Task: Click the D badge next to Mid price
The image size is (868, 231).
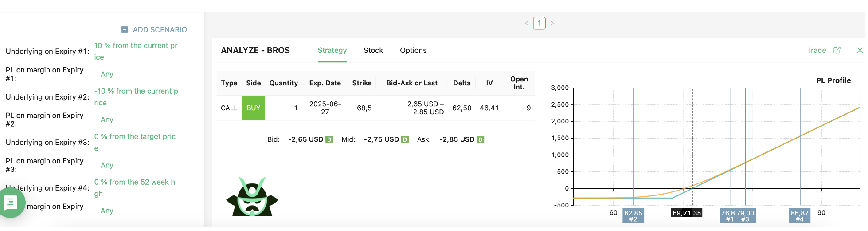Action: click(405, 139)
